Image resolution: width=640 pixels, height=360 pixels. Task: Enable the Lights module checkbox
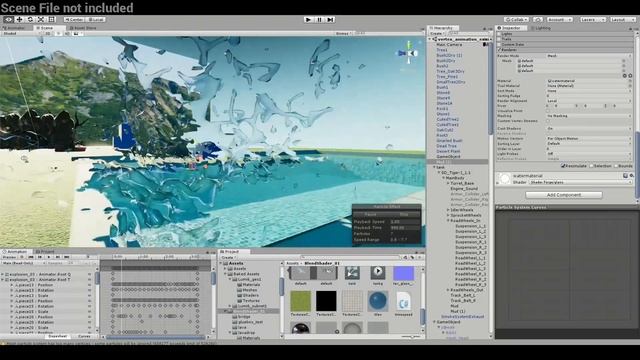[x=499, y=34]
